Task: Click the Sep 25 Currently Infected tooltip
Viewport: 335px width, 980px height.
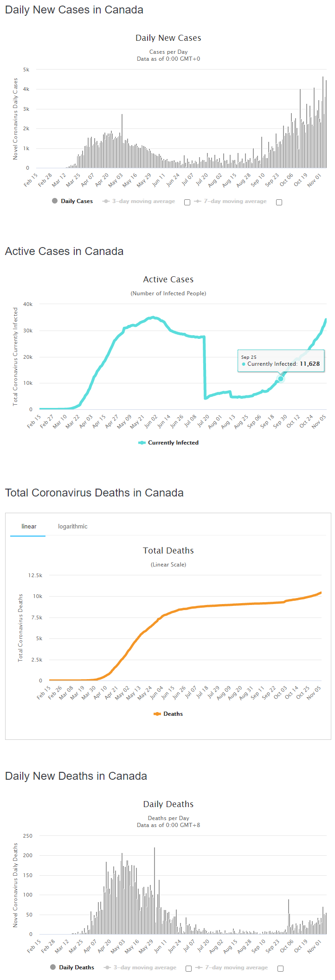Action: pyautogui.click(x=281, y=361)
